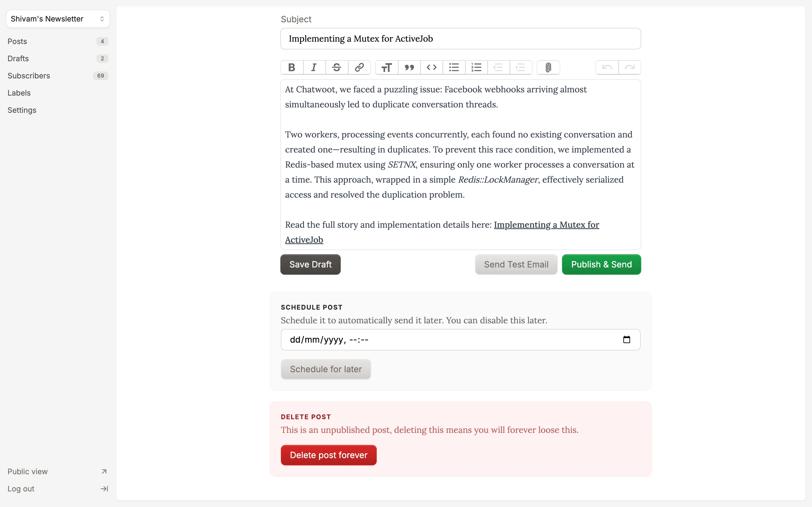Decrease the indentation
812x507 pixels.
(498, 67)
